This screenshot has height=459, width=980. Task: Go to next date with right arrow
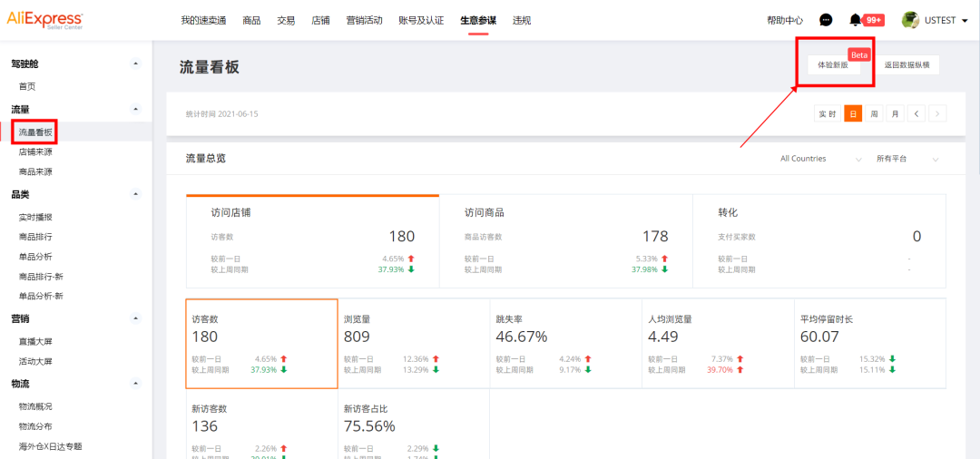[937, 113]
